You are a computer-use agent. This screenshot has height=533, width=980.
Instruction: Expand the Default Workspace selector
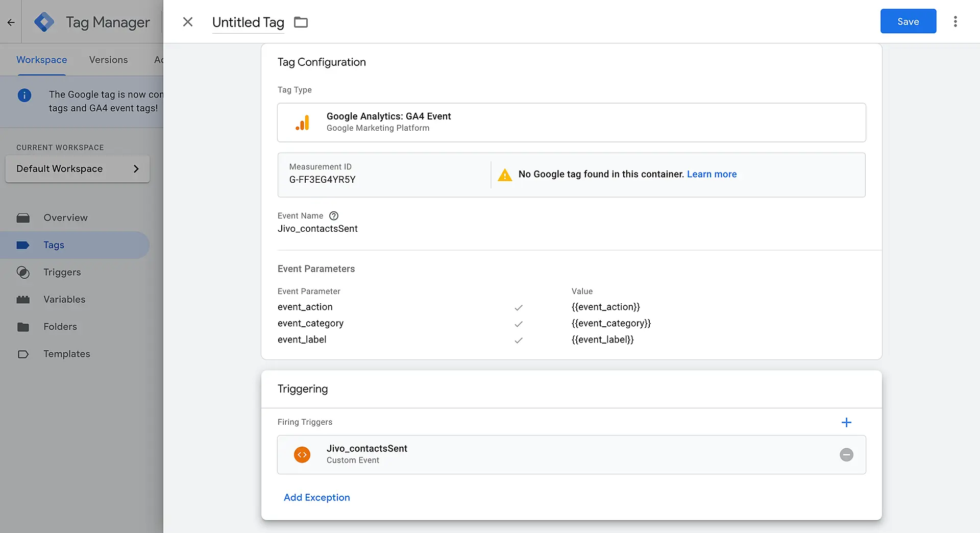click(78, 169)
